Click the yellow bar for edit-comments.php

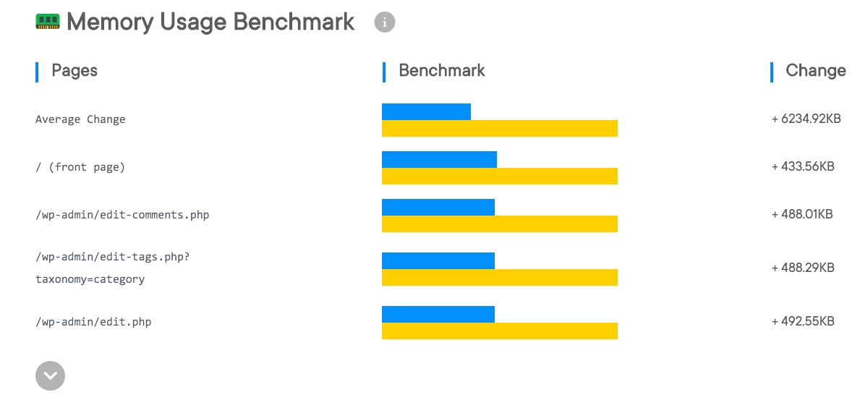coord(499,224)
